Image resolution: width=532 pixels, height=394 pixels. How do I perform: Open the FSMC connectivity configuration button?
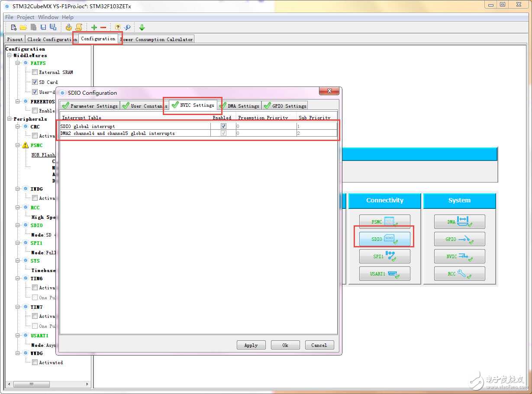click(384, 222)
